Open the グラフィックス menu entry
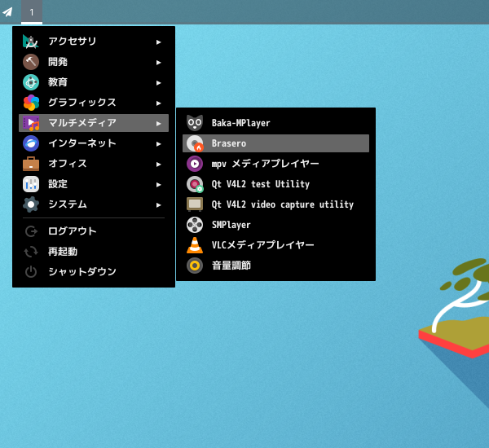 click(x=94, y=103)
